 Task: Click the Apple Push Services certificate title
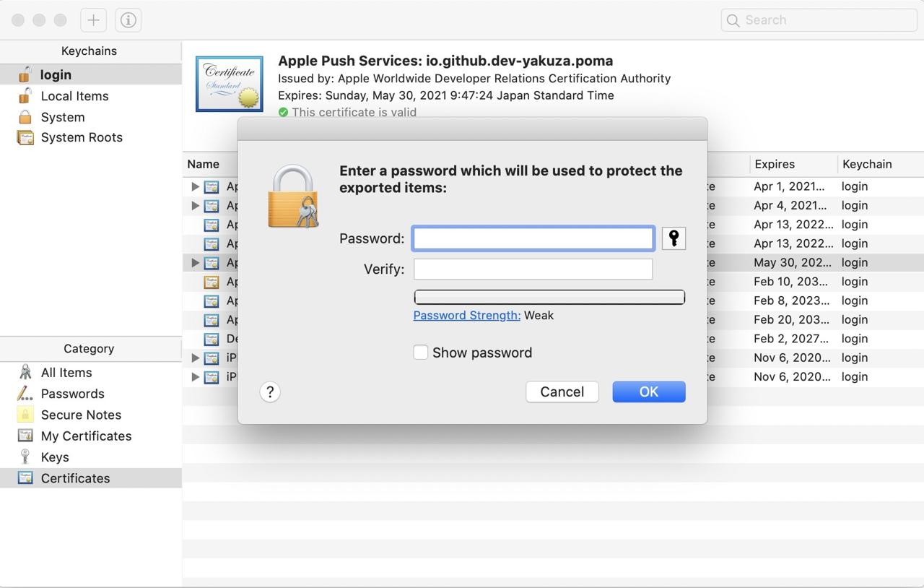445,61
